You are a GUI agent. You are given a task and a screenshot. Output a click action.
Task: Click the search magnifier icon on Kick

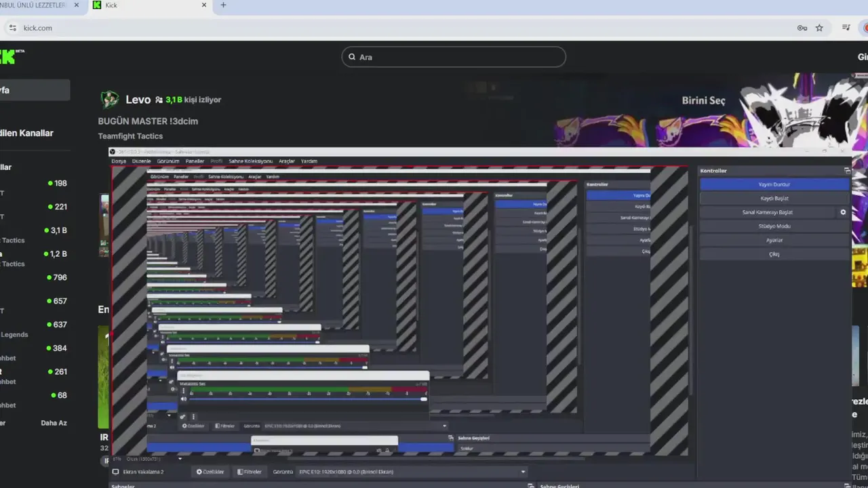point(352,57)
